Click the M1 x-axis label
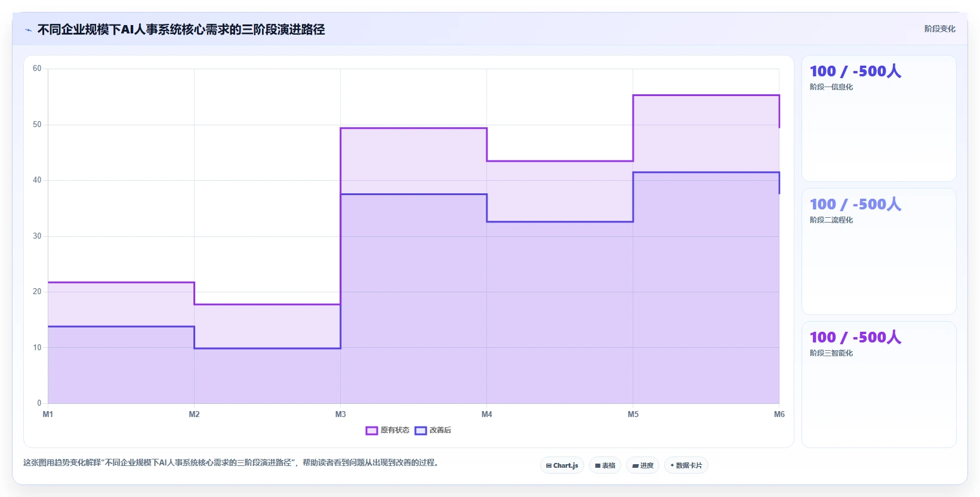 point(48,414)
